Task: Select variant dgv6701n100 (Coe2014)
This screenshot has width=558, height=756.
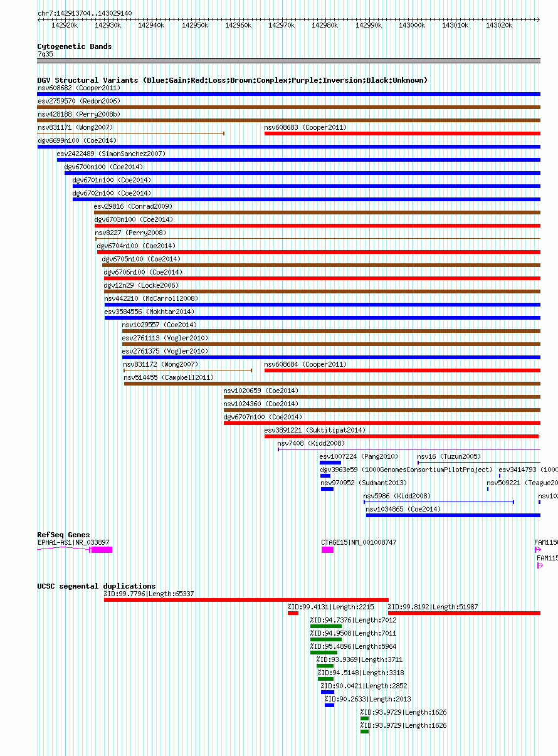Action: click(112, 180)
